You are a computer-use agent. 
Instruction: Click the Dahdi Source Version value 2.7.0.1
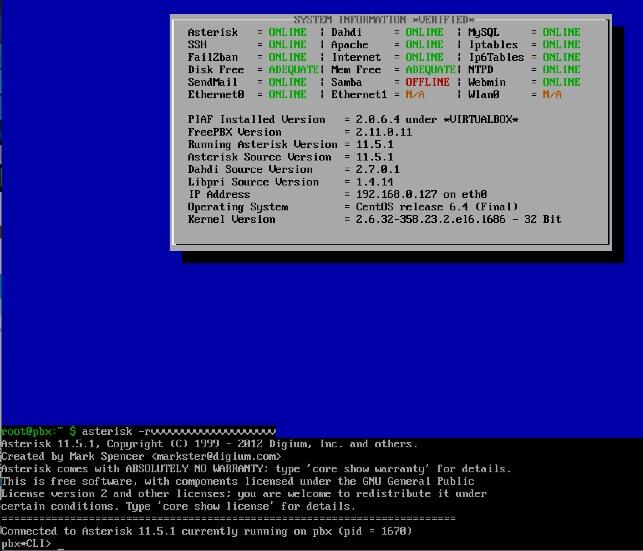pos(377,169)
